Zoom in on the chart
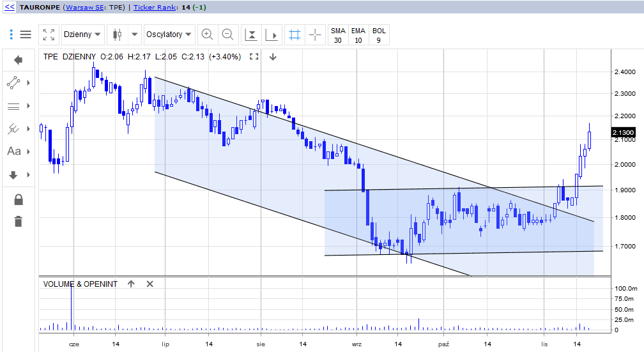The height and width of the screenshot is (352, 644). point(207,34)
